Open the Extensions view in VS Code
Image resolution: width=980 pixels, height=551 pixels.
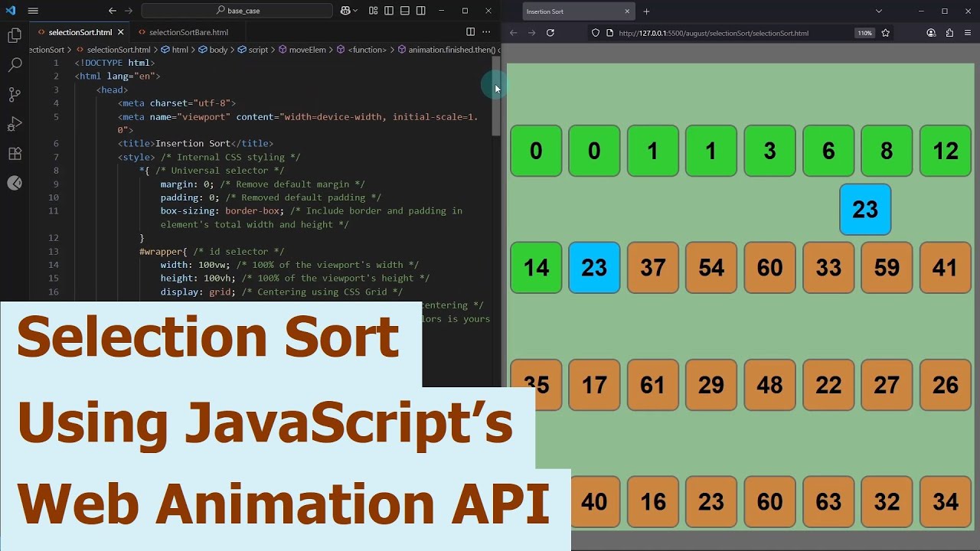tap(15, 154)
